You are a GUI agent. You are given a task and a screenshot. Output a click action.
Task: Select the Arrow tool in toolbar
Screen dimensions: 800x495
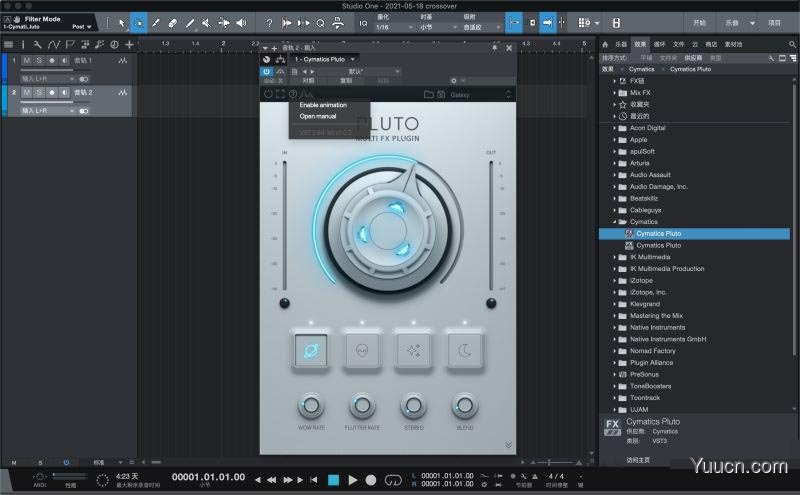tap(121, 23)
